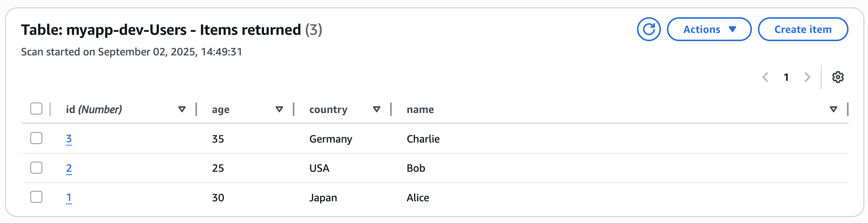Select all items header checkbox

(x=36, y=109)
